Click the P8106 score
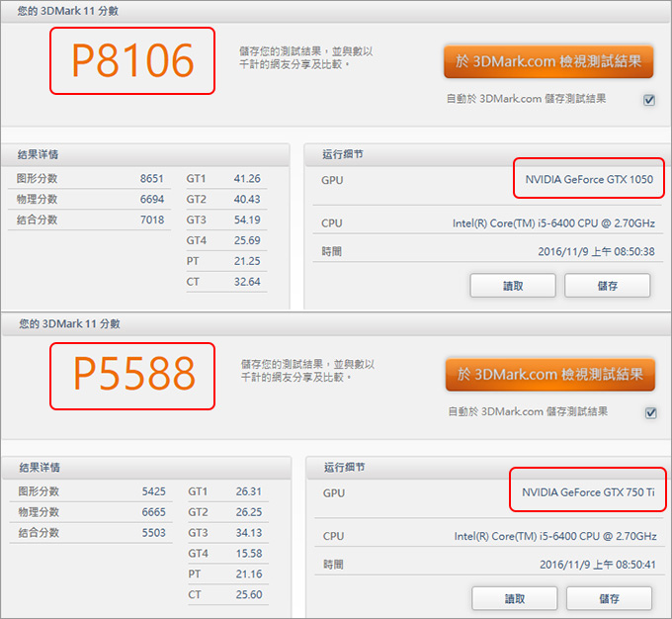The width and height of the screenshot is (672, 619). coord(132,61)
